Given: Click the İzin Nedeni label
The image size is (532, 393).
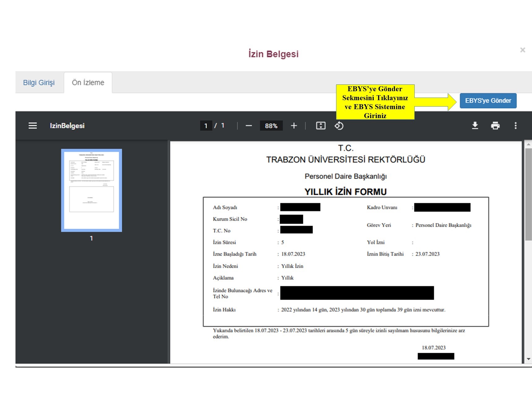Looking at the screenshot, I should pyautogui.click(x=225, y=266).
